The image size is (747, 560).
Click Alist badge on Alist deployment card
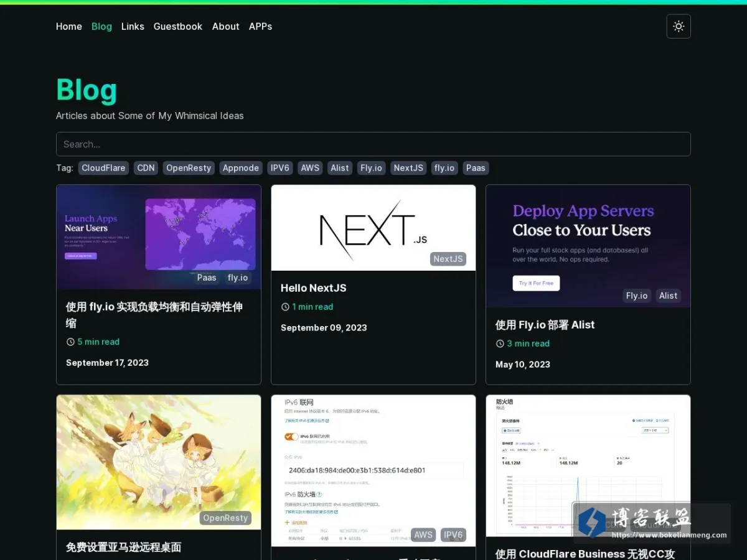(x=668, y=296)
